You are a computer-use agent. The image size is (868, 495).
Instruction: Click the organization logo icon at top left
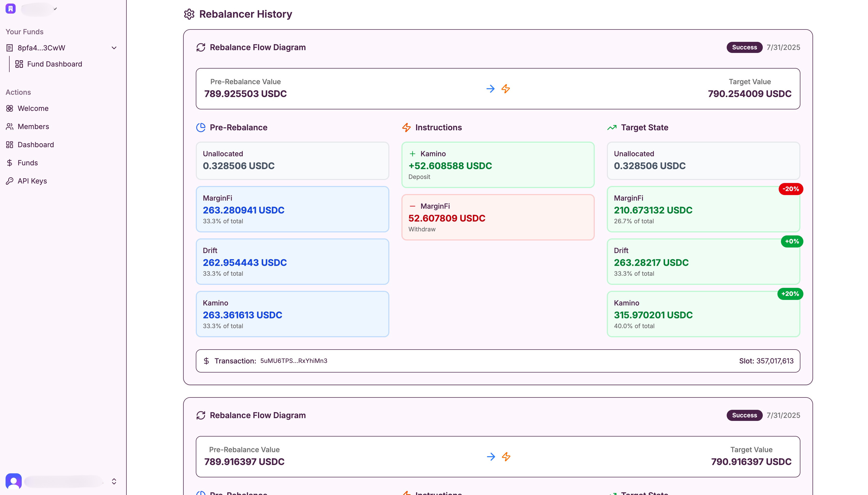pyautogui.click(x=11, y=9)
